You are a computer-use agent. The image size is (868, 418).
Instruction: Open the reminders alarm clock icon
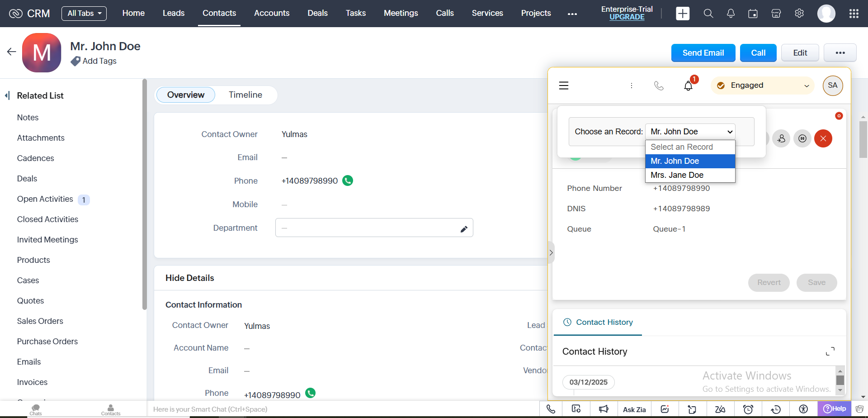tap(748, 409)
